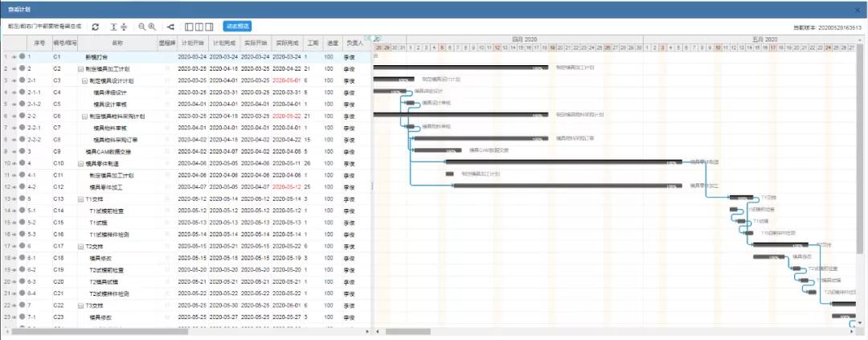
Task: Click the 计划开始 column header
Action: point(191,42)
